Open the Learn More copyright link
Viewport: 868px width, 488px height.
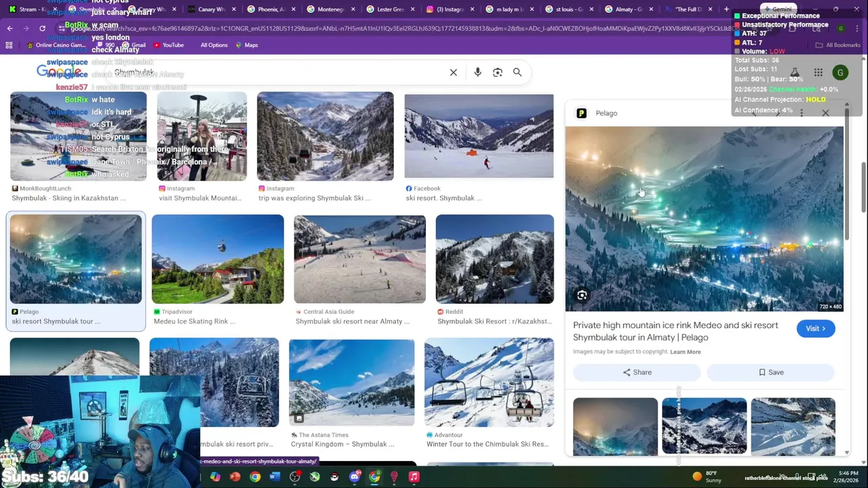point(686,352)
